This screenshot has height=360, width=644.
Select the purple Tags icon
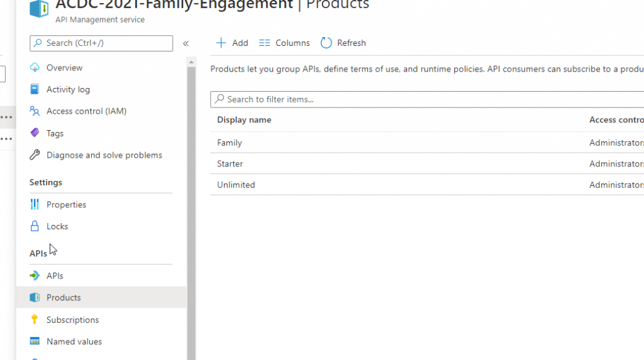[35, 133]
